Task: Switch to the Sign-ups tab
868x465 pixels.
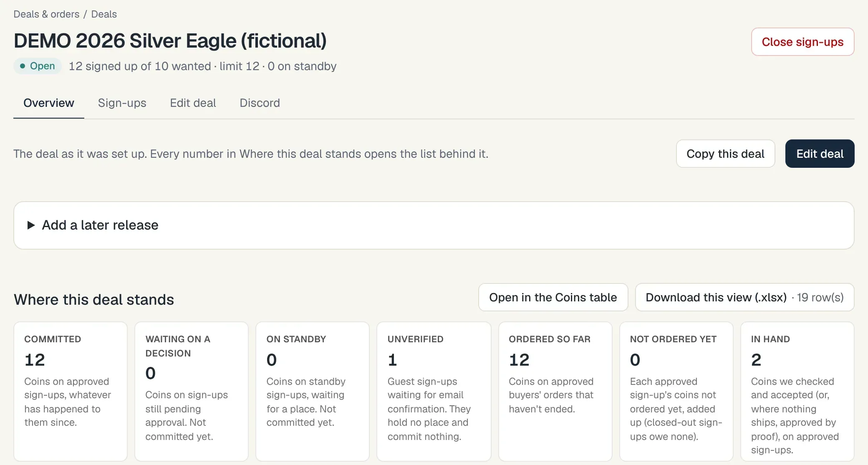Action: pos(122,103)
